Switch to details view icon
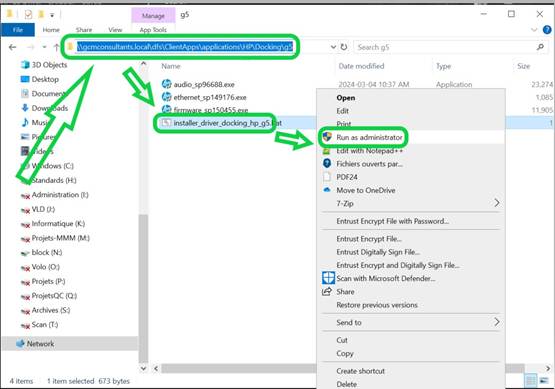The image size is (555, 389). point(531,381)
